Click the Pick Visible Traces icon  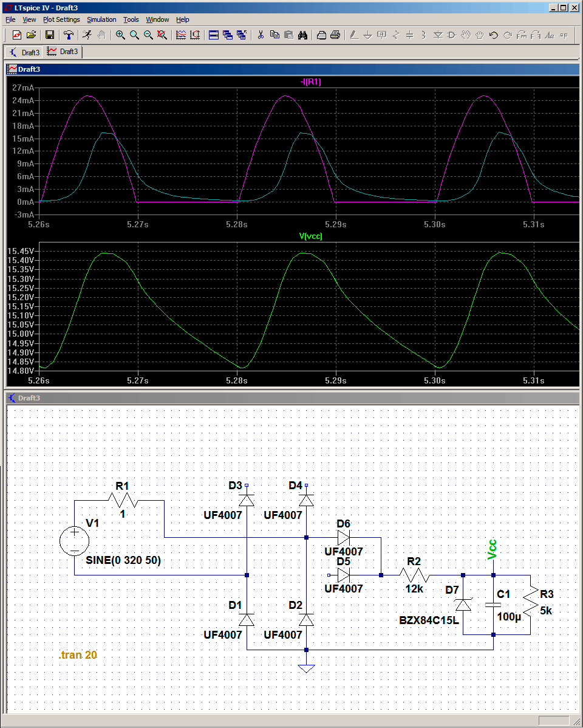pyautogui.click(x=181, y=35)
